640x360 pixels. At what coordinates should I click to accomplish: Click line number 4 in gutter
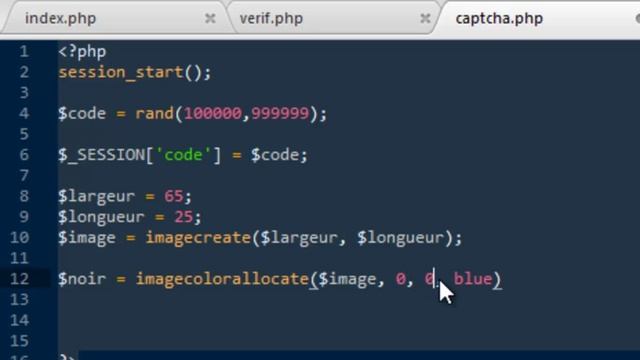pyautogui.click(x=24, y=113)
